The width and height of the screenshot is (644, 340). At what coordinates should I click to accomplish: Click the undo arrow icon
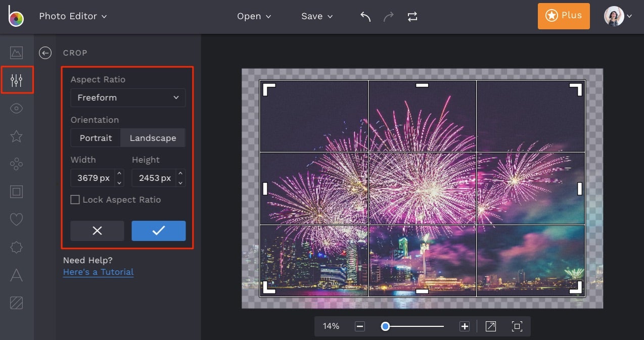point(365,16)
